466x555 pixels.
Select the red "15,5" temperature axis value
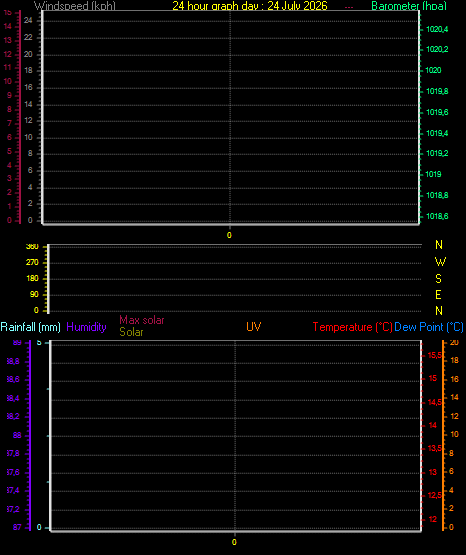pyautogui.click(x=435, y=355)
